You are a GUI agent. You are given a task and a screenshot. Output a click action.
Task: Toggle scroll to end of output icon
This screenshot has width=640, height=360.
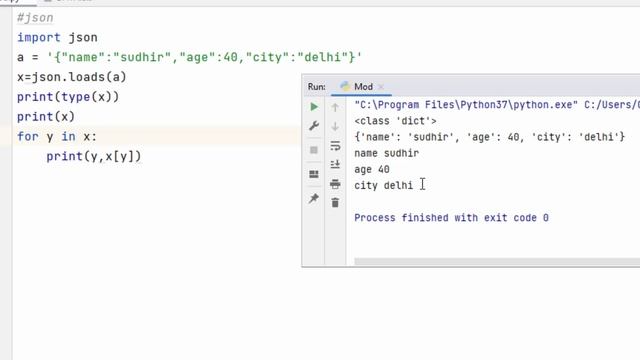point(335,164)
